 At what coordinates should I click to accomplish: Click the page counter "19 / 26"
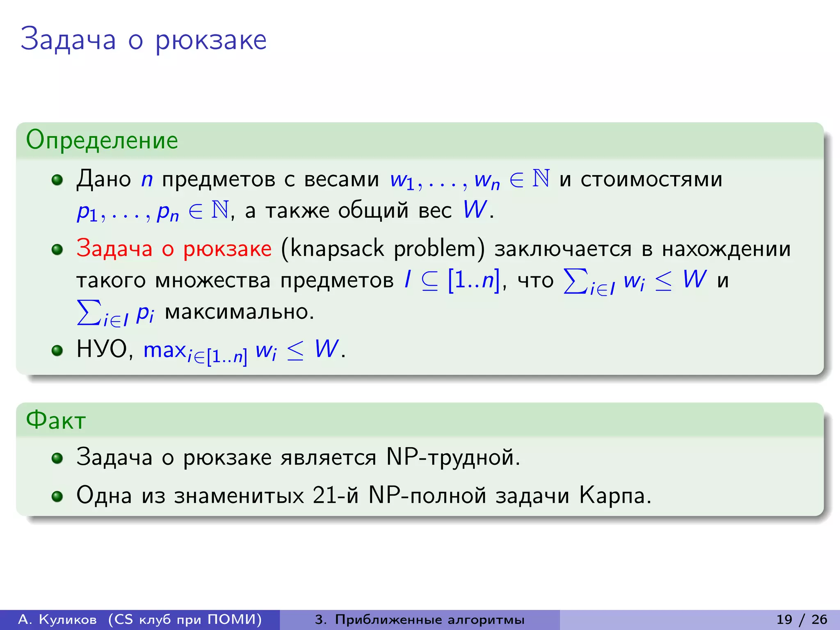pyautogui.click(x=802, y=619)
